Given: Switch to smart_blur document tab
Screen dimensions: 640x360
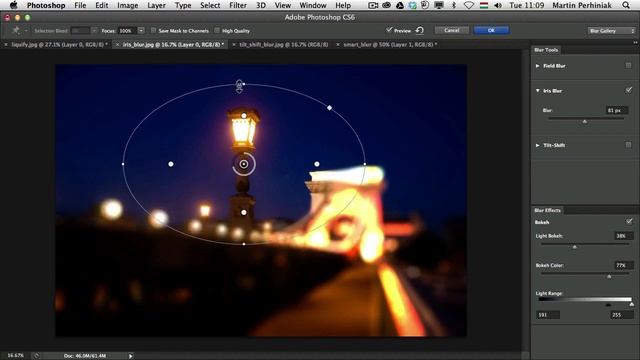Looking at the screenshot, I should pos(390,44).
